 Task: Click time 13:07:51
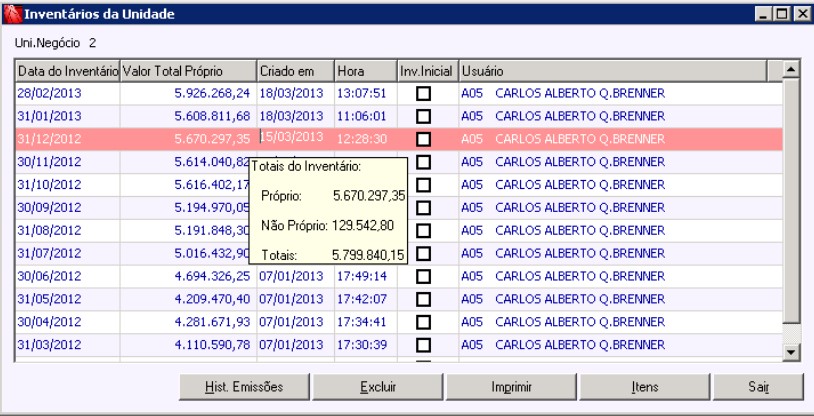click(362, 93)
